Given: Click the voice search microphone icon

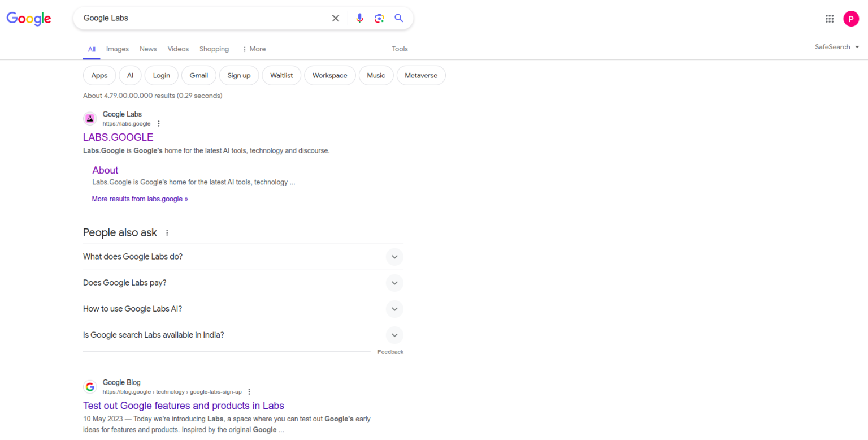Looking at the screenshot, I should tap(359, 18).
